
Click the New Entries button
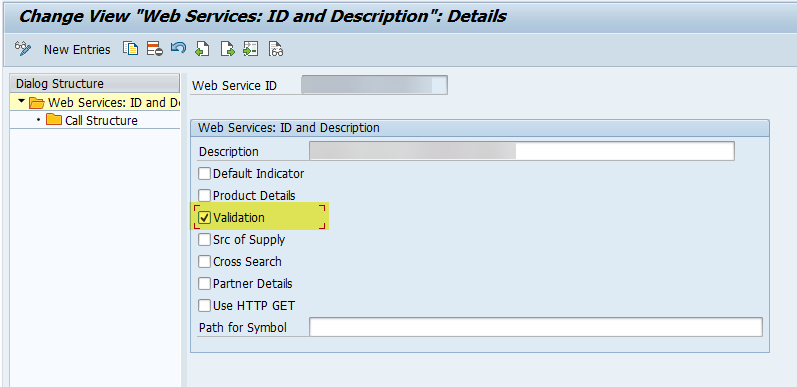77,49
